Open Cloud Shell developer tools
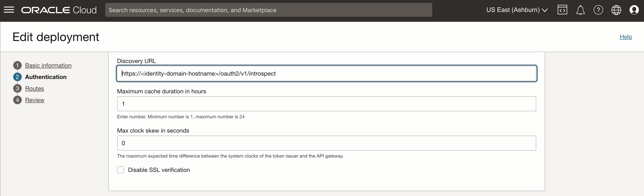644x196 pixels. (562, 10)
